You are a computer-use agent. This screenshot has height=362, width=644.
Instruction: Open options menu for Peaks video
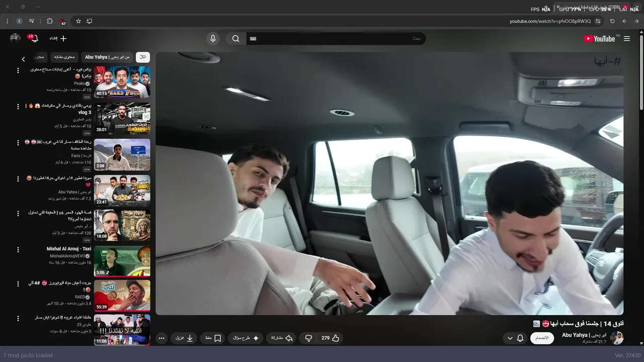point(18,70)
